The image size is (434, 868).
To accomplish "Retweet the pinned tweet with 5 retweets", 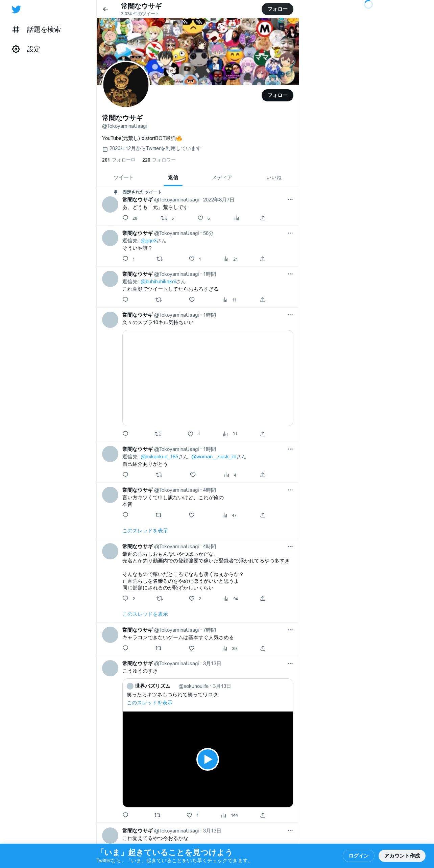I will tap(164, 218).
